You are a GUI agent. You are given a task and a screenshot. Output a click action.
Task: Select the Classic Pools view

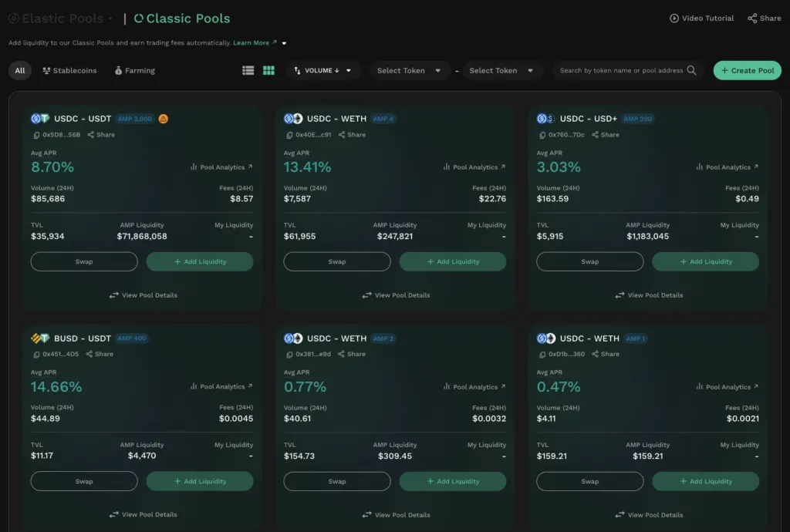(182, 19)
